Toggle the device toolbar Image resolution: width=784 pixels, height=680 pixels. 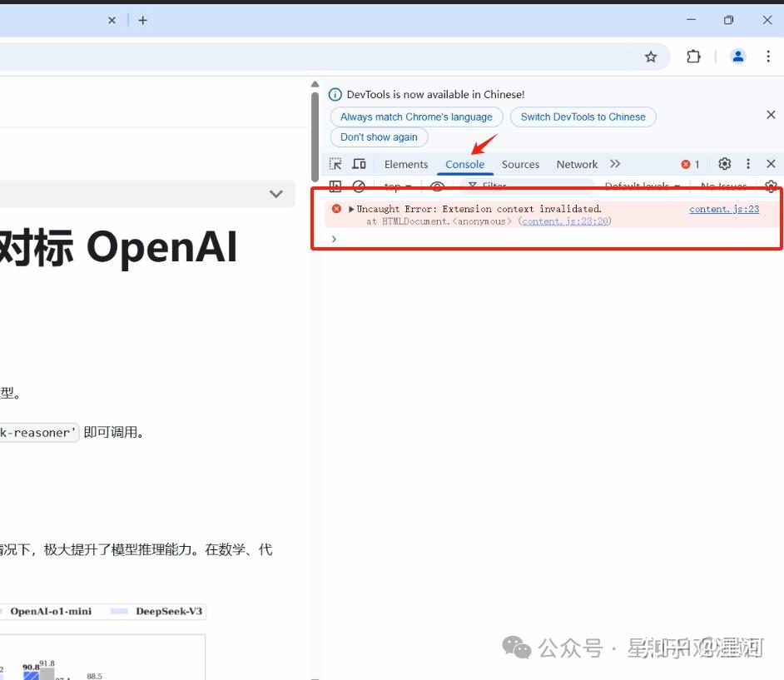(359, 164)
